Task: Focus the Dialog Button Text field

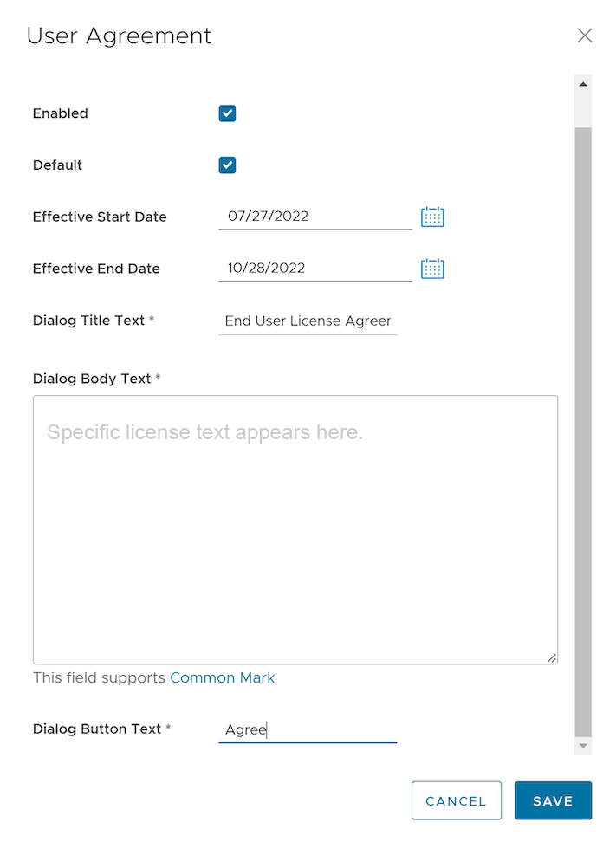Action: pyautogui.click(x=308, y=729)
